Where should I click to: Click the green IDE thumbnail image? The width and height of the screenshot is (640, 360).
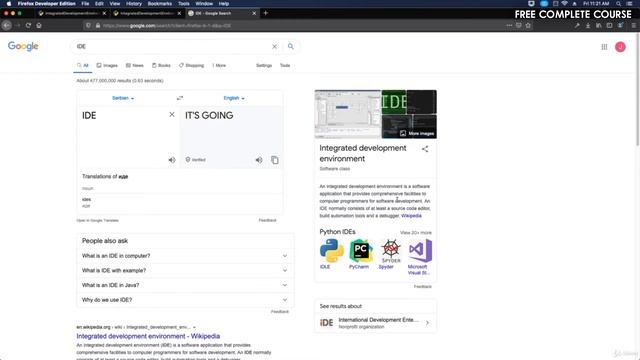[x=393, y=102]
